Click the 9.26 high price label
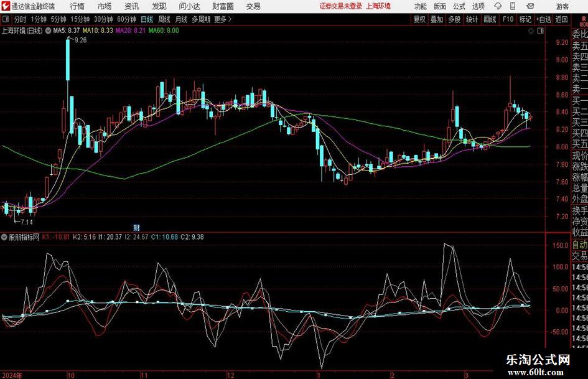 [x=81, y=40]
